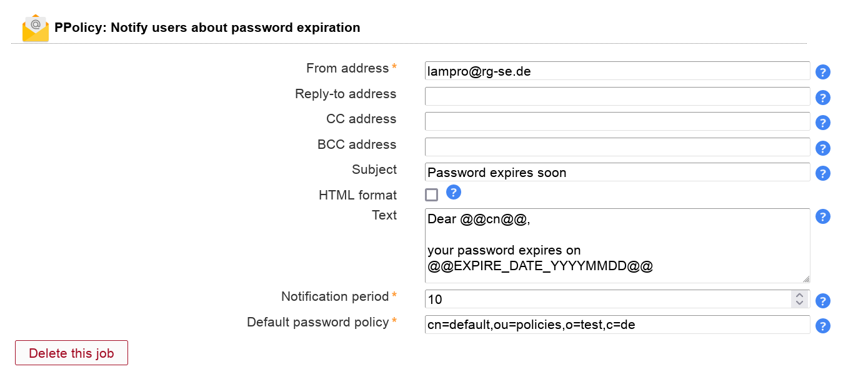Open help for Notification period
Image resolution: width=868 pixels, height=379 pixels.
pos(823,301)
